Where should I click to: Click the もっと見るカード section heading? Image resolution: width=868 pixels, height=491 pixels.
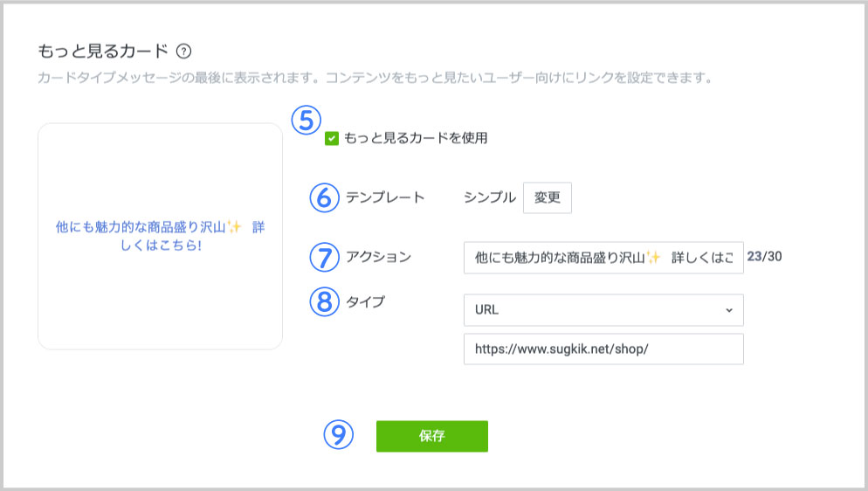[x=102, y=51]
